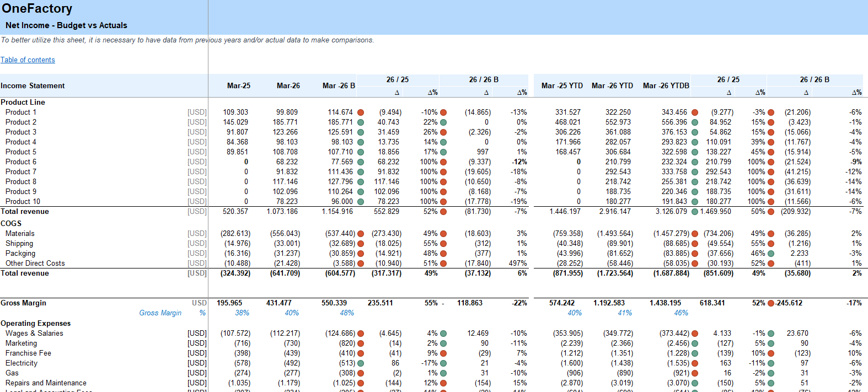This screenshot has width=868, height=392.
Task: Select Gross Margin YTD percentage 46%
Action: click(681, 313)
